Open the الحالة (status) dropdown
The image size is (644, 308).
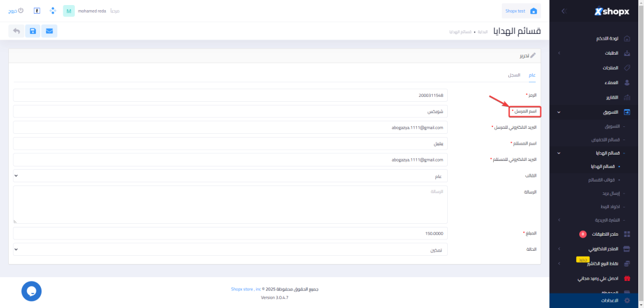click(230, 250)
